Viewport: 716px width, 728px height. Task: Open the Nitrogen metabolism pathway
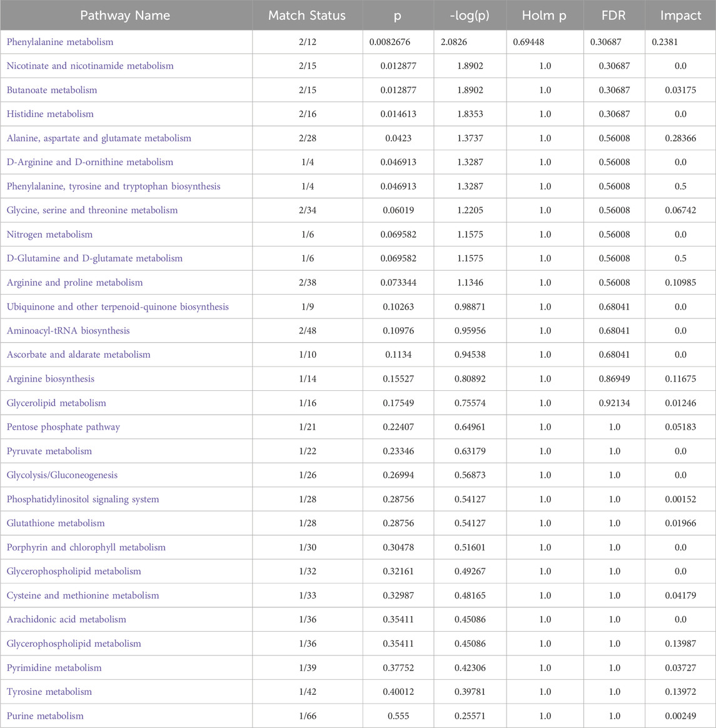pos(49,235)
